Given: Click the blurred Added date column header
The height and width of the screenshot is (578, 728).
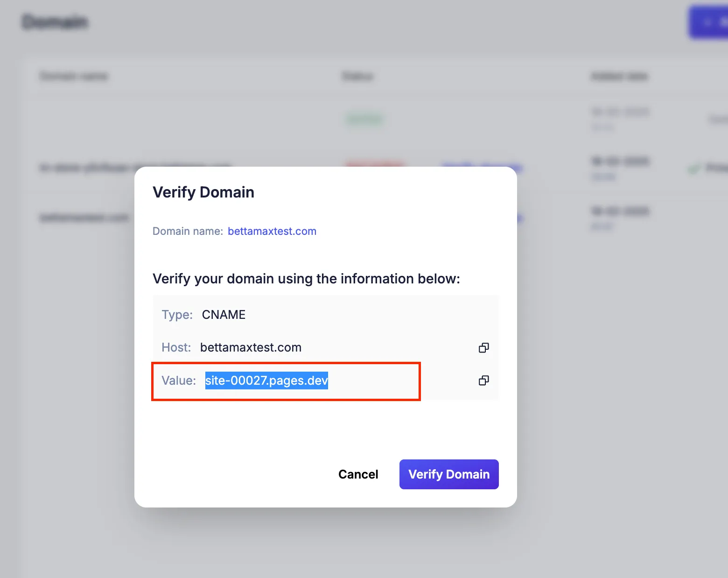Looking at the screenshot, I should pyautogui.click(x=619, y=76).
